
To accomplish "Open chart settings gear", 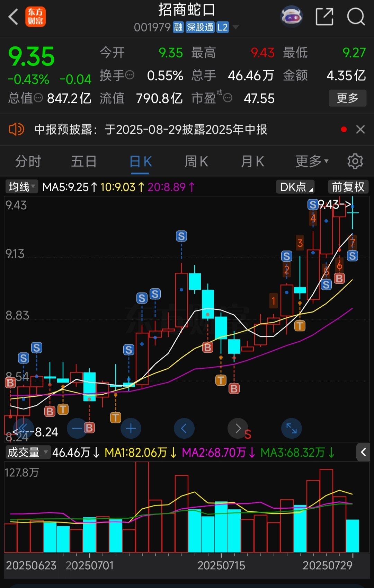I will tap(355, 161).
